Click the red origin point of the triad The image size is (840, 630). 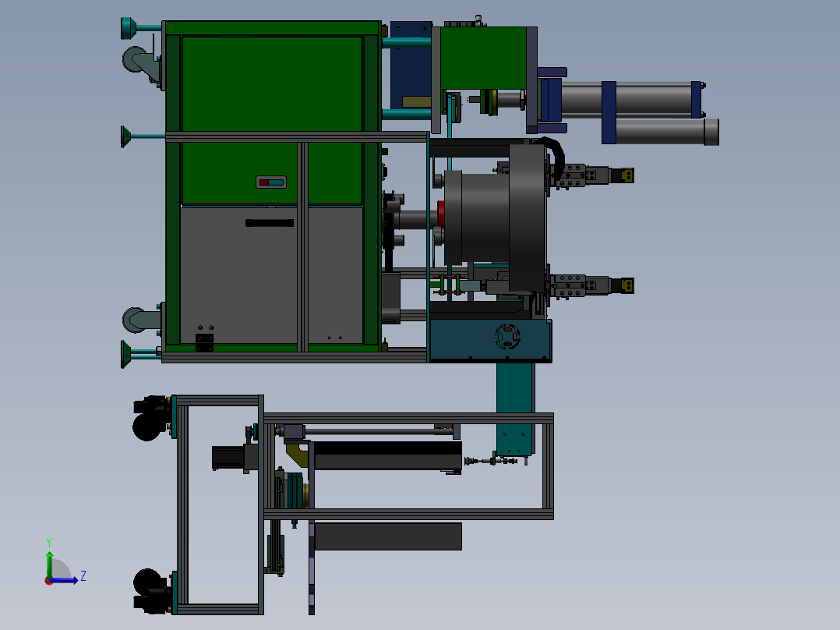[x=49, y=581]
